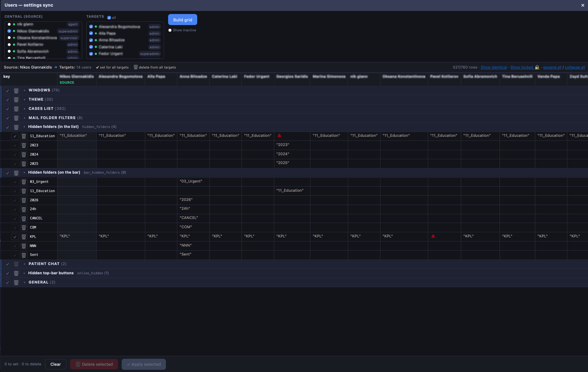Uncheck the Alla Papa target checkbox
The width and height of the screenshot is (588, 372).
pyautogui.click(x=91, y=33)
